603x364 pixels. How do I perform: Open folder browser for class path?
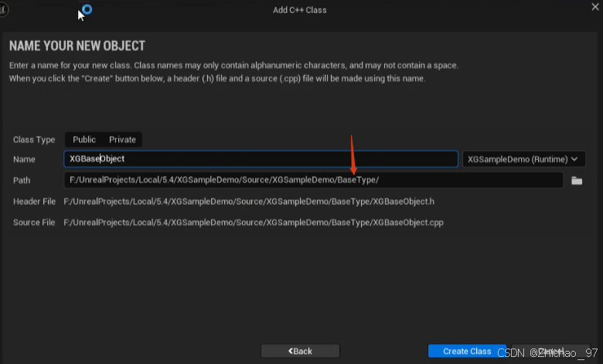point(576,180)
